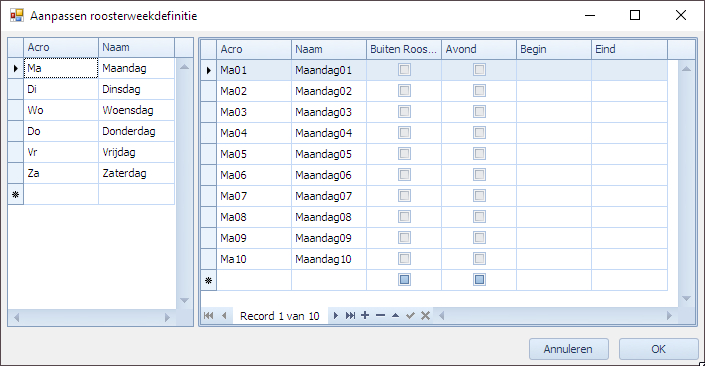Sort by Begin column header
The height and width of the screenshot is (366, 705).
(x=554, y=49)
